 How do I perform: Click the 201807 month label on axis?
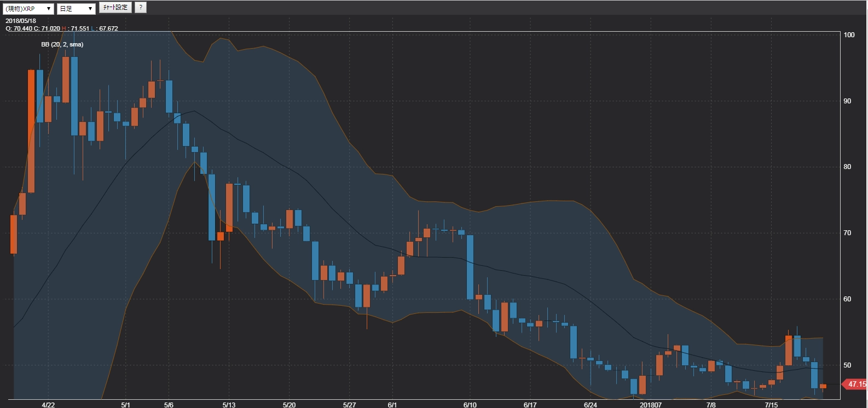651,405
